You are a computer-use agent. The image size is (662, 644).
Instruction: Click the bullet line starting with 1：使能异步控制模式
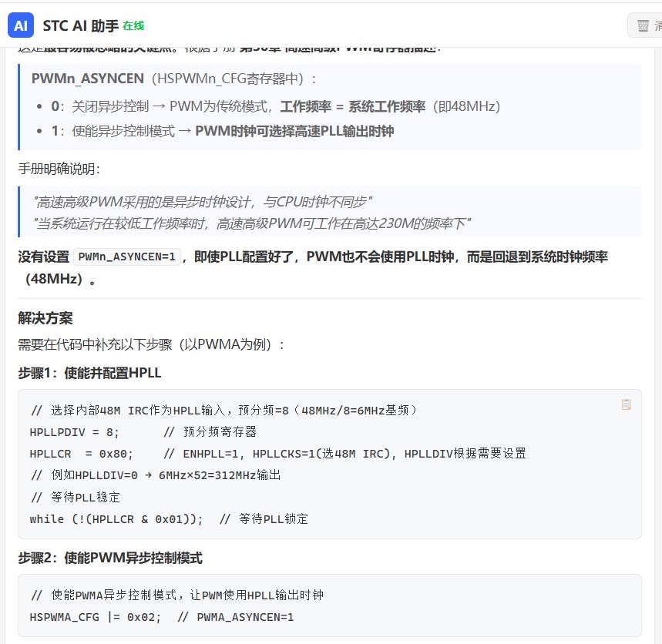point(223,131)
